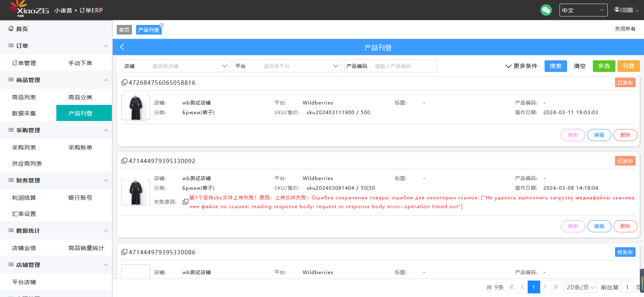This screenshot has height=297, width=644.
Task: Click the blue 搜索 search button
Action: tap(555, 66)
